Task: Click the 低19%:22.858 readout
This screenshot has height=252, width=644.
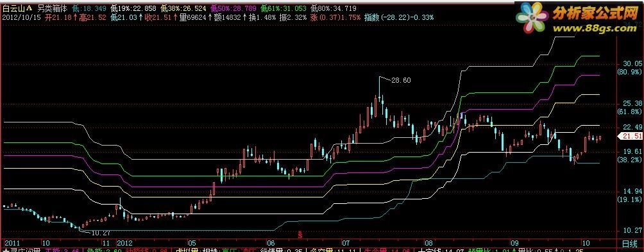Action: click(133, 8)
